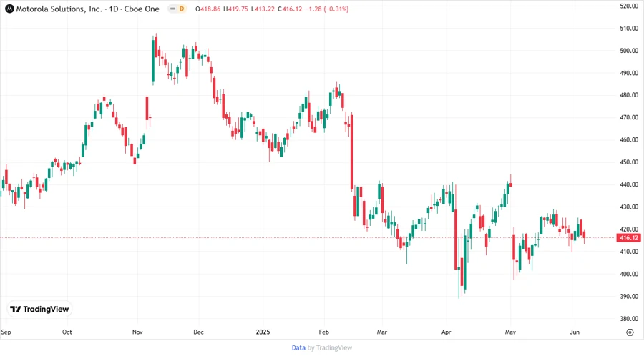Click the 450.00 price axis label
Screen dimensions: 644x356
point(629,162)
